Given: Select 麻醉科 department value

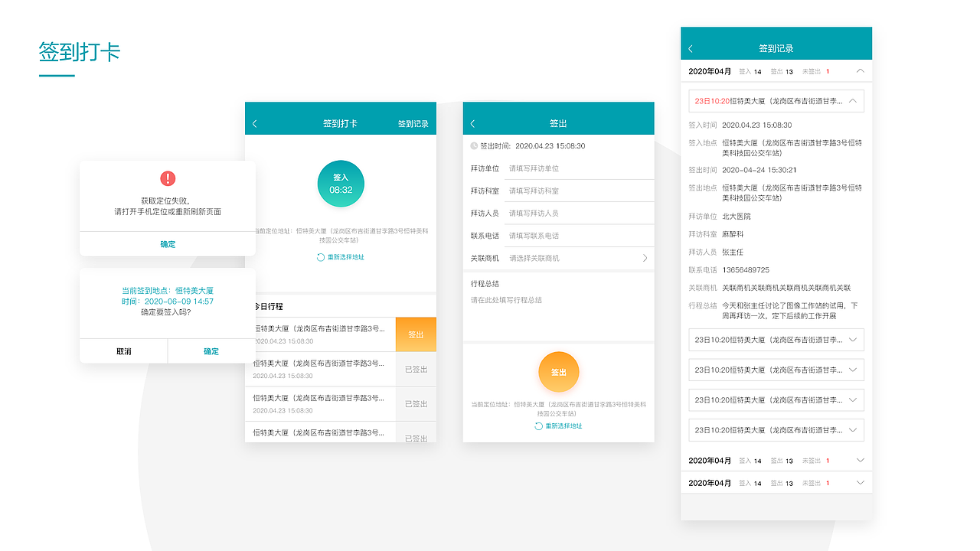Looking at the screenshot, I should 733,234.
